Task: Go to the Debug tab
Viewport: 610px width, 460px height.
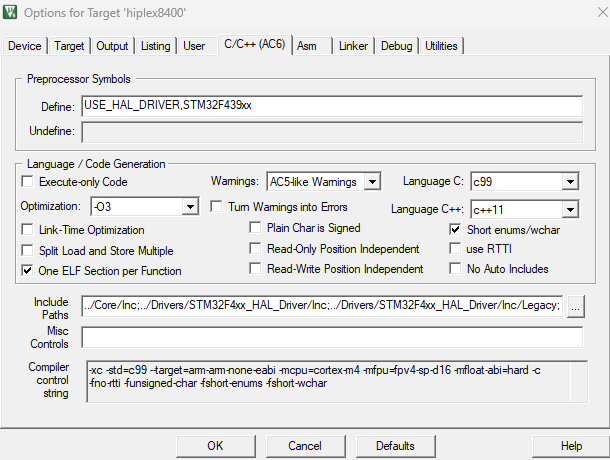Action: coord(396,46)
